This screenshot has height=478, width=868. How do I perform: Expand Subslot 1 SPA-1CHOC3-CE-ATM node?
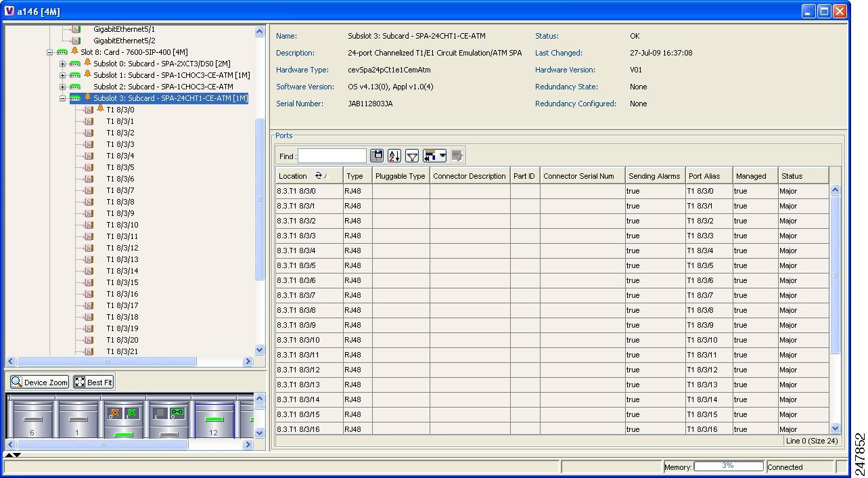pos(62,75)
